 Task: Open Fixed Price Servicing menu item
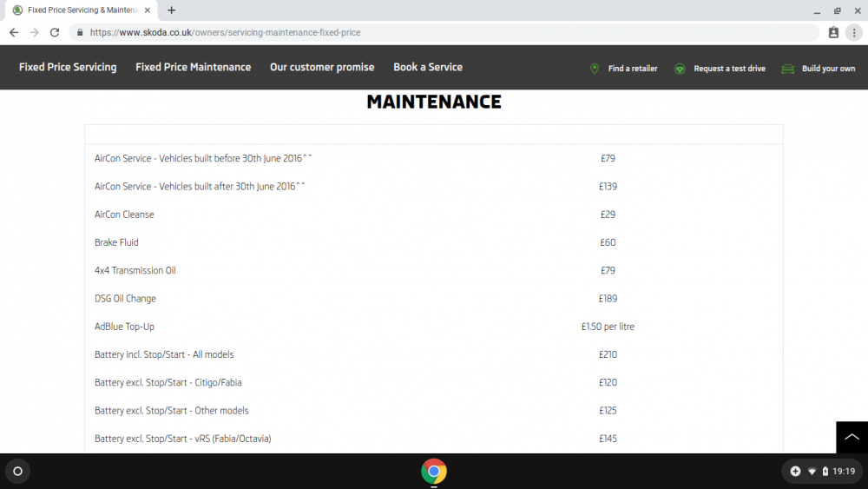click(68, 67)
